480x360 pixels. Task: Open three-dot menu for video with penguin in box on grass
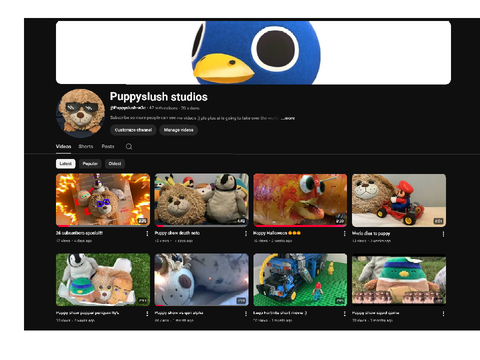[x=147, y=314]
